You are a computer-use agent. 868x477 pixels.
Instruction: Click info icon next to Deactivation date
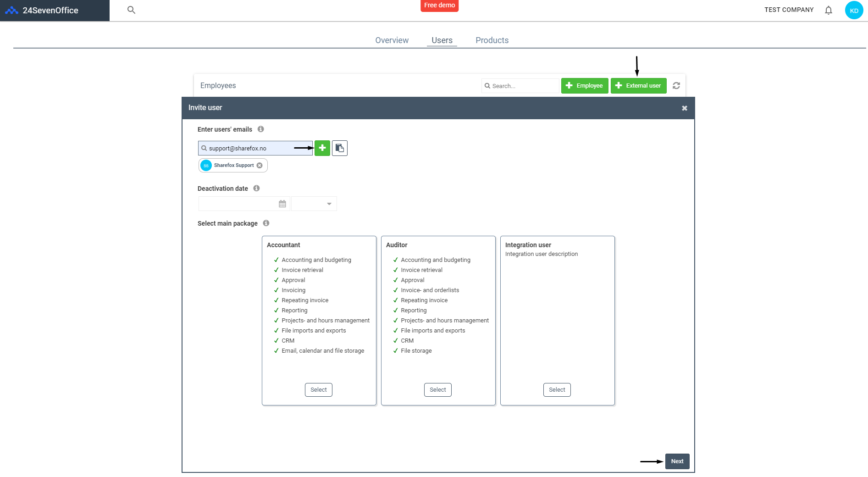click(x=257, y=189)
